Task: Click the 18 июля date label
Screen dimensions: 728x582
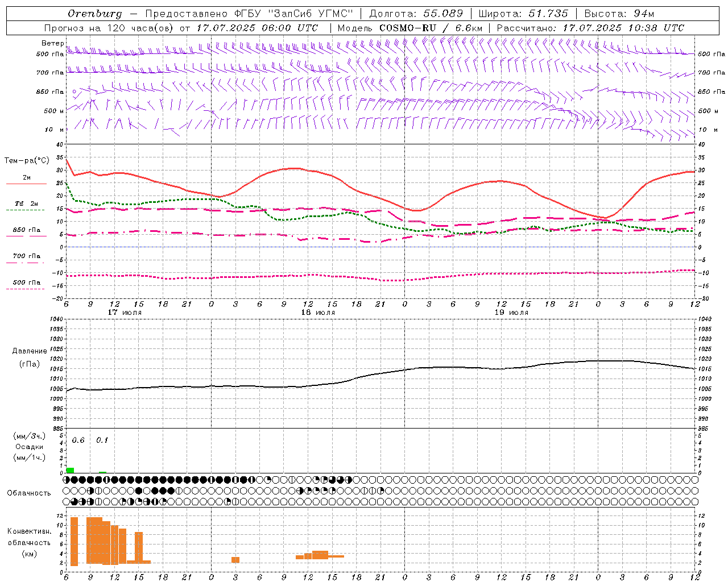Action: (318, 313)
